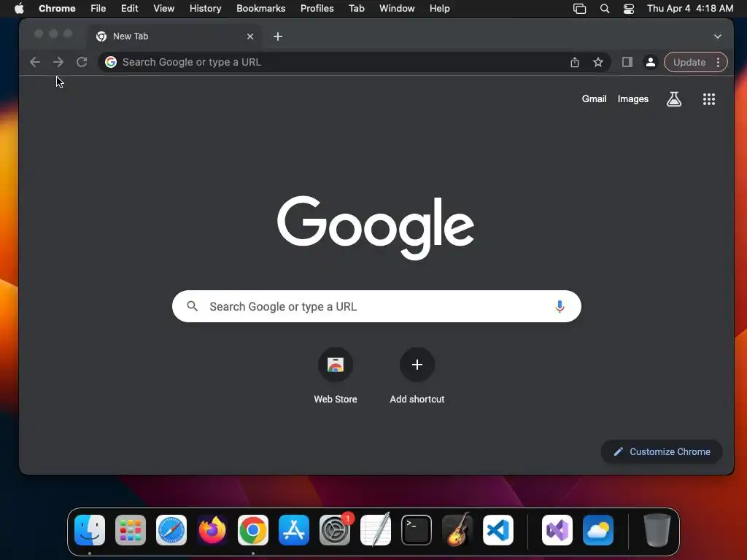Click the date and time in the menu bar
The image size is (747, 560).
pyautogui.click(x=690, y=8)
